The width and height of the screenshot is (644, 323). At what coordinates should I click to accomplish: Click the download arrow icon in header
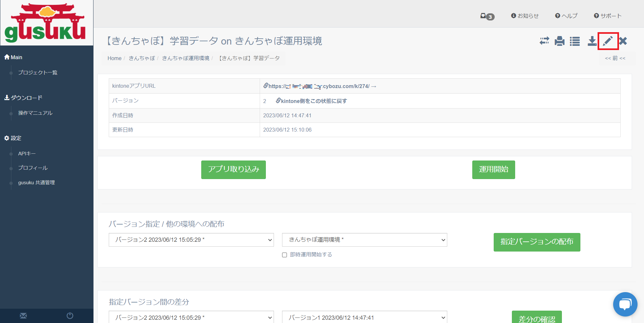[x=592, y=41]
